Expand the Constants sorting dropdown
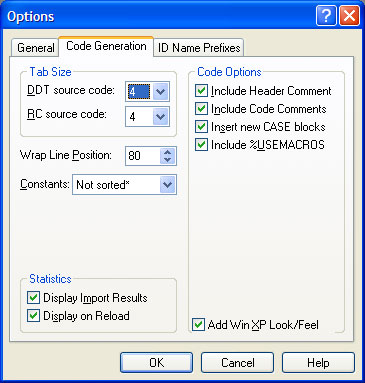This screenshot has height=383, width=365. [x=167, y=185]
